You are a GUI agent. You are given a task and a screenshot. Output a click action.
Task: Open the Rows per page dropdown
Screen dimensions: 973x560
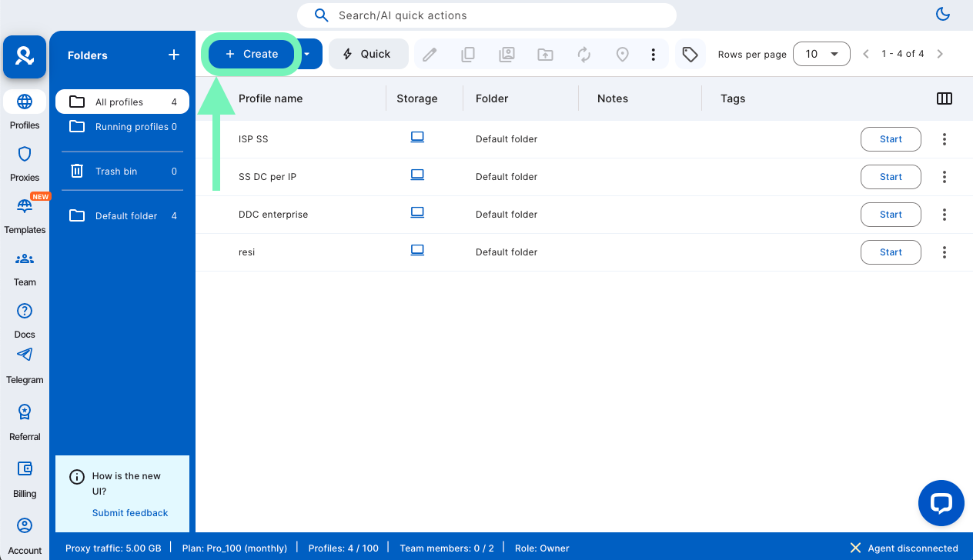tap(821, 55)
